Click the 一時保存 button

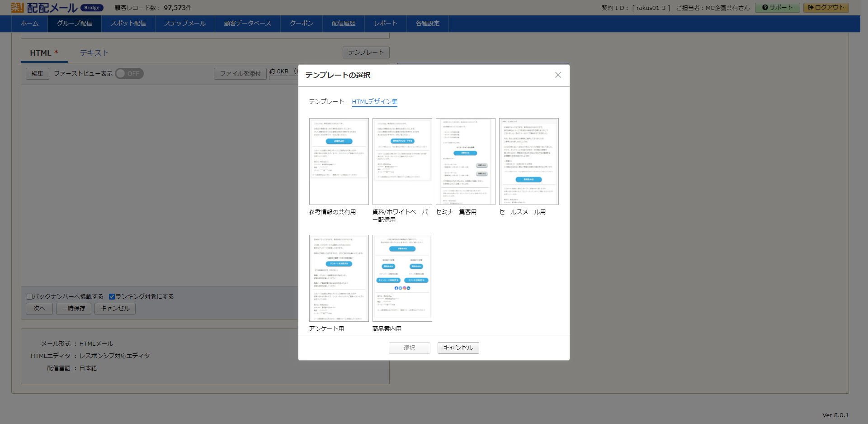point(73,308)
